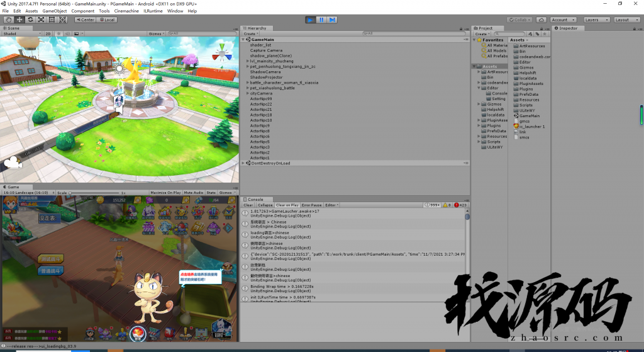Open Project Create dropdown
Viewport: 644px width, 352px height.
click(x=482, y=34)
